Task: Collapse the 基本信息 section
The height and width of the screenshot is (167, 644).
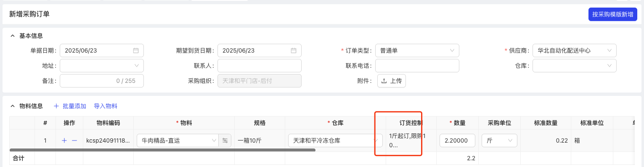Action: tap(13, 36)
